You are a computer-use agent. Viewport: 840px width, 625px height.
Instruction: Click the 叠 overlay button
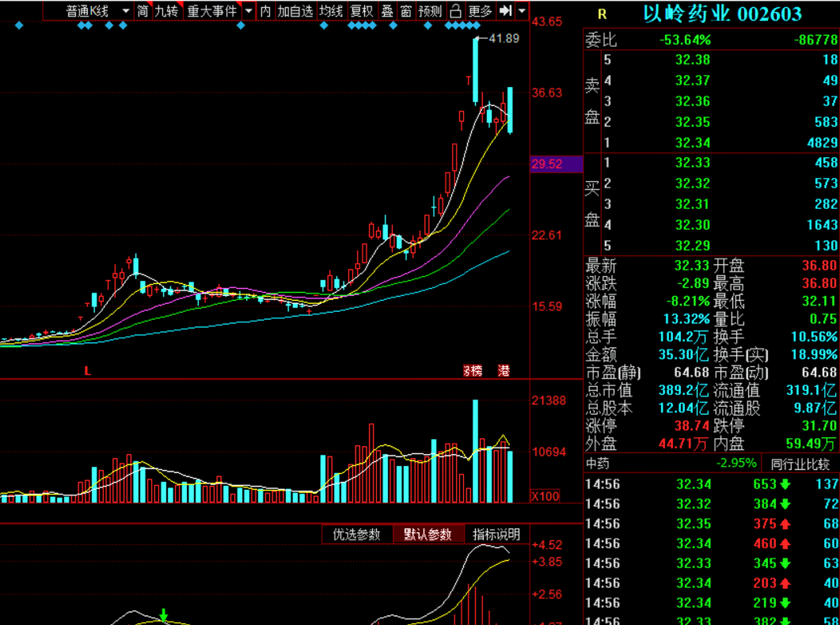click(x=387, y=11)
